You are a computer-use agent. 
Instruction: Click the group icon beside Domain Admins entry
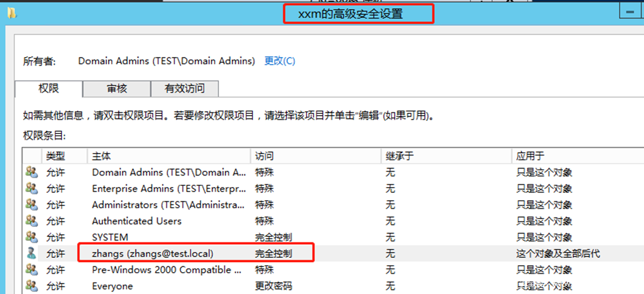pyautogui.click(x=31, y=172)
